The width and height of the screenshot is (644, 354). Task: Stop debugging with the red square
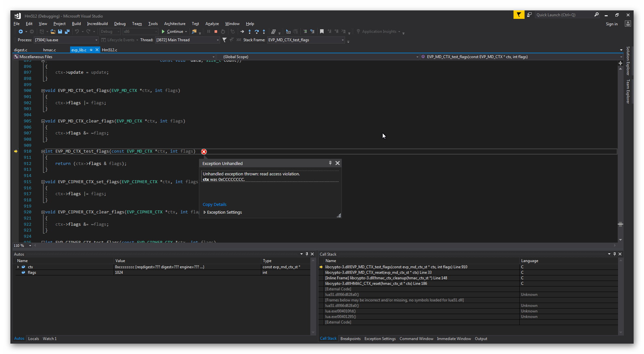tap(216, 32)
